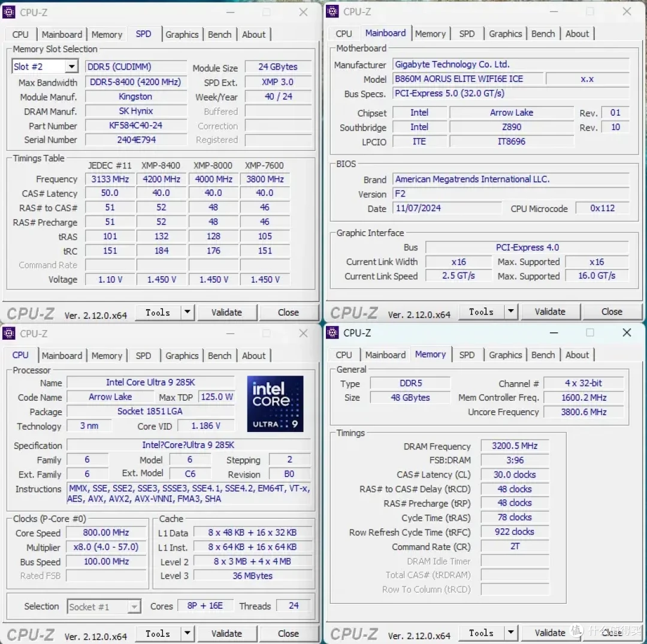Open About tab in SPD window
Viewport: 647px width, 644px height.
point(254,34)
